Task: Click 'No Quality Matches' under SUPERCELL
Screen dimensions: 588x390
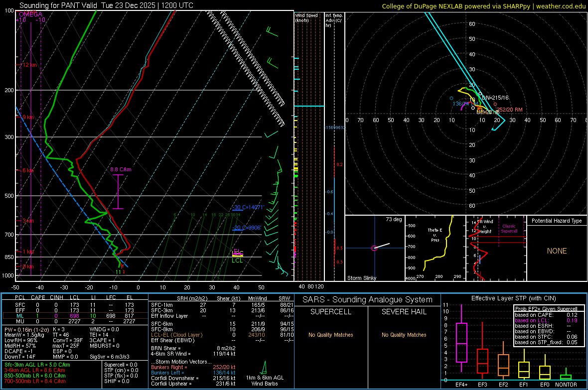Action: (x=331, y=335)
